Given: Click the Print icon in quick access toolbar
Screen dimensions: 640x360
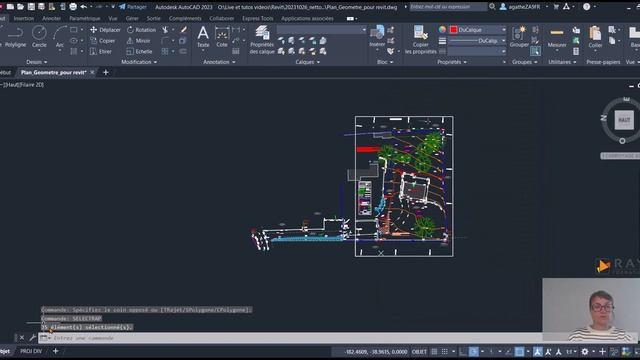Looking at the screenshot, I should coord(73,7).
